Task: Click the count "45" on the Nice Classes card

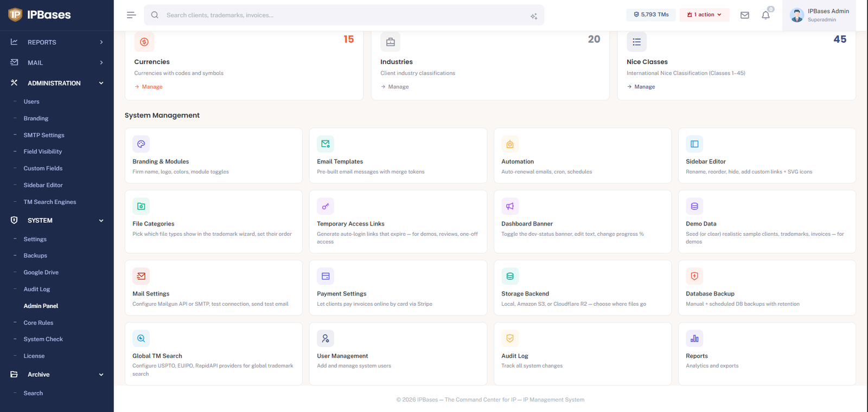Action: tap(840, 39)
